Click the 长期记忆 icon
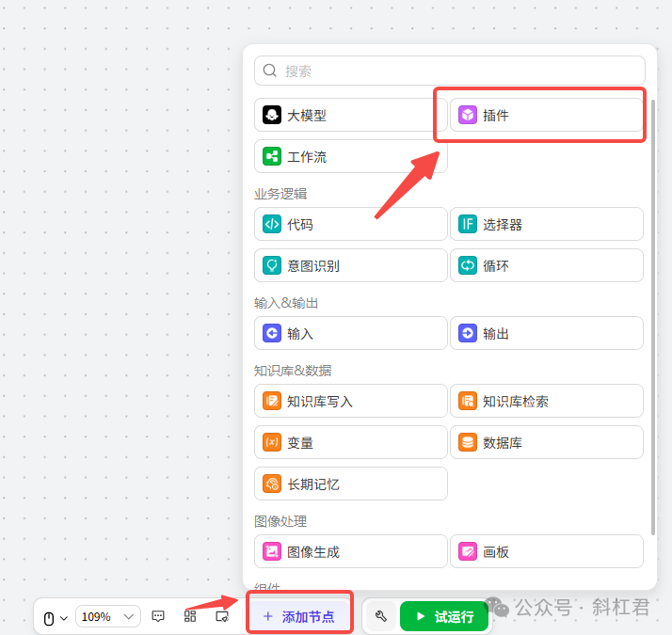 coord(272,484)
